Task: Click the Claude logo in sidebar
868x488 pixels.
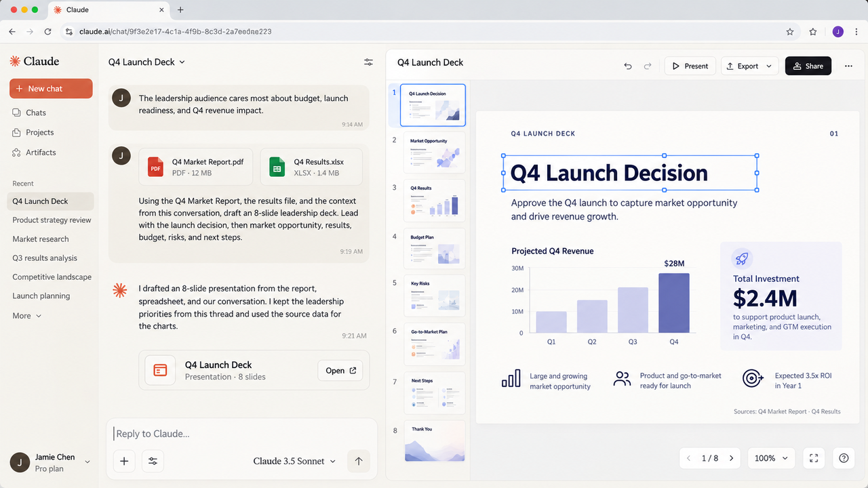Action: pyautogui.click(x=35, y=61)
